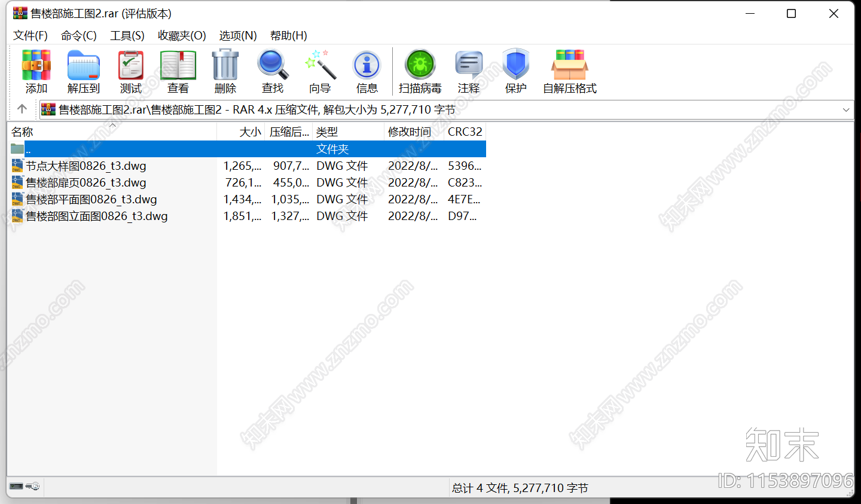Click the 文件夹 type cell of parent row

coord(332,149)
